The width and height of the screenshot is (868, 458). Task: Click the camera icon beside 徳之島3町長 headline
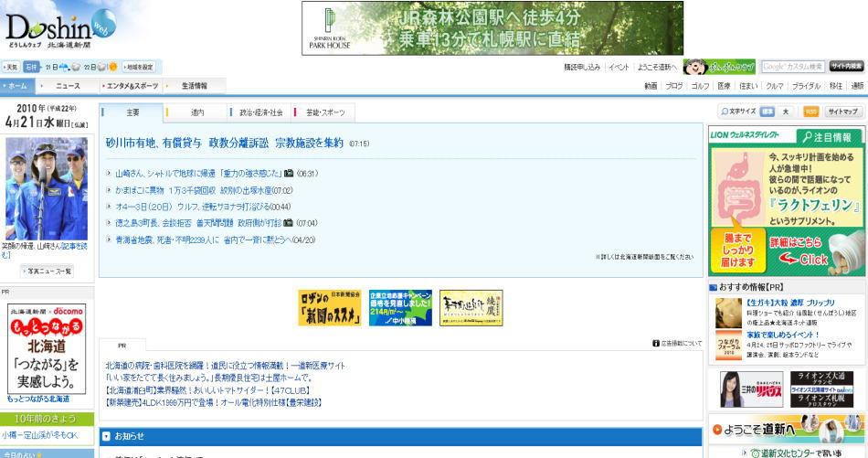(x=288, y=223)
